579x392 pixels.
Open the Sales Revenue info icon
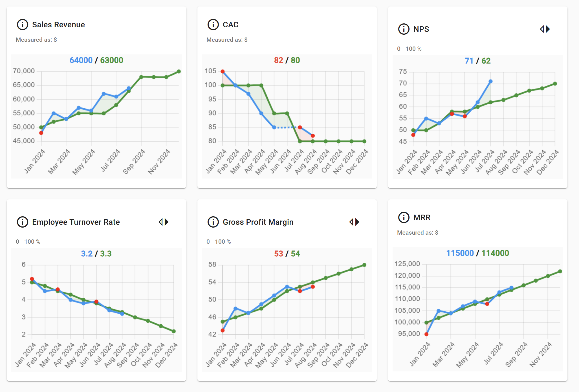23,25
